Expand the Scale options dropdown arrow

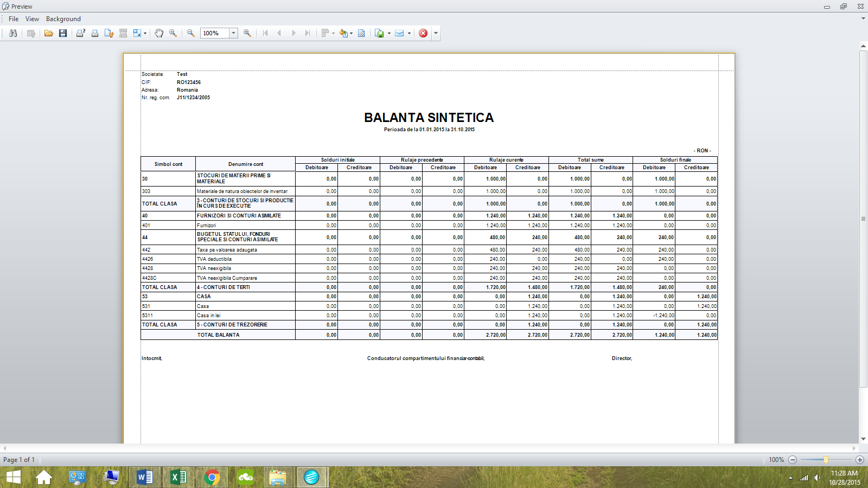point(145,33)
